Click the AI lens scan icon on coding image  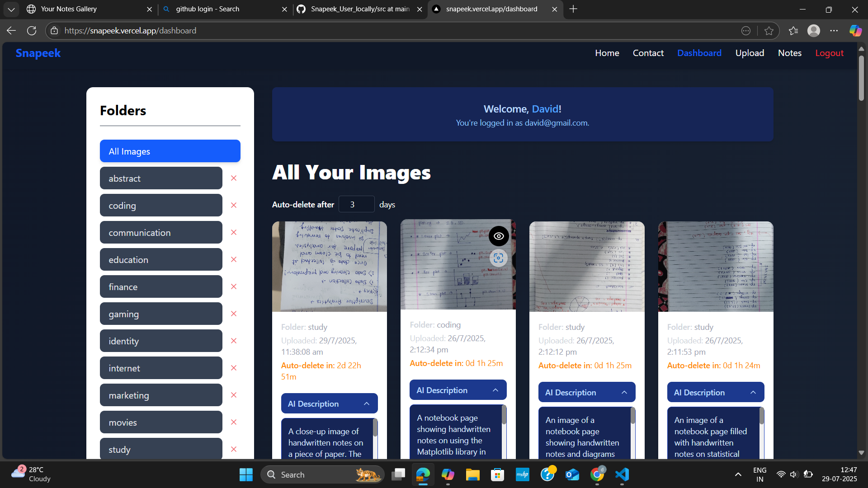click(499, 258)
